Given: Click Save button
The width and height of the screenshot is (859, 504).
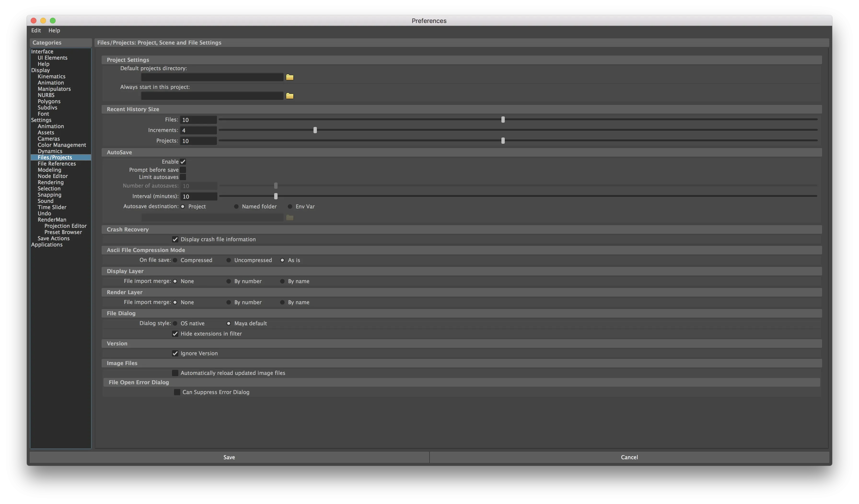Looking at the screenshot, I should point(229,457).
